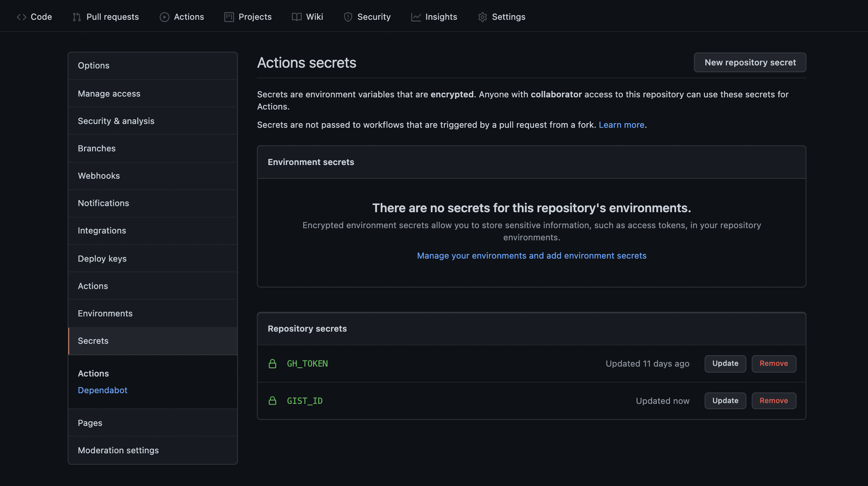Screen dimensions: 868x486
Task: Open Manage your environments link
Action: (x=531, y=256)
